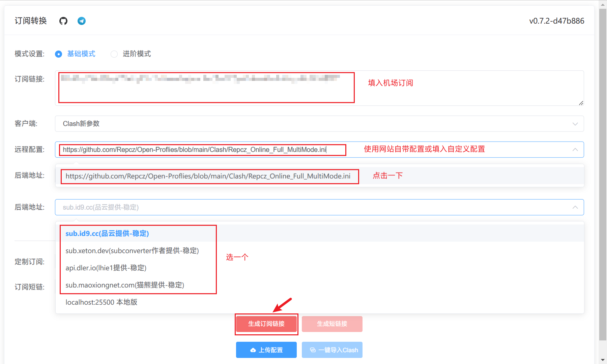Select the 进阶模式 radio button
The image size is (607, 364).
[114, 54]
